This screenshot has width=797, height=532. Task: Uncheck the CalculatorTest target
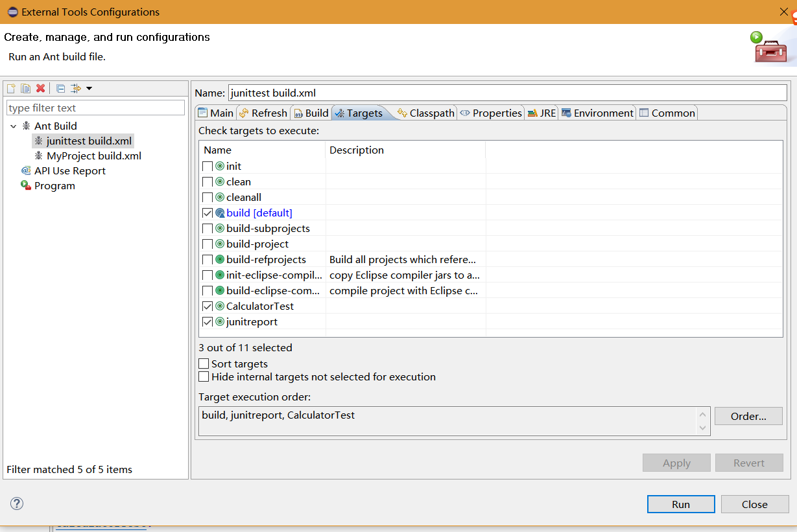[x=208, y=306]
